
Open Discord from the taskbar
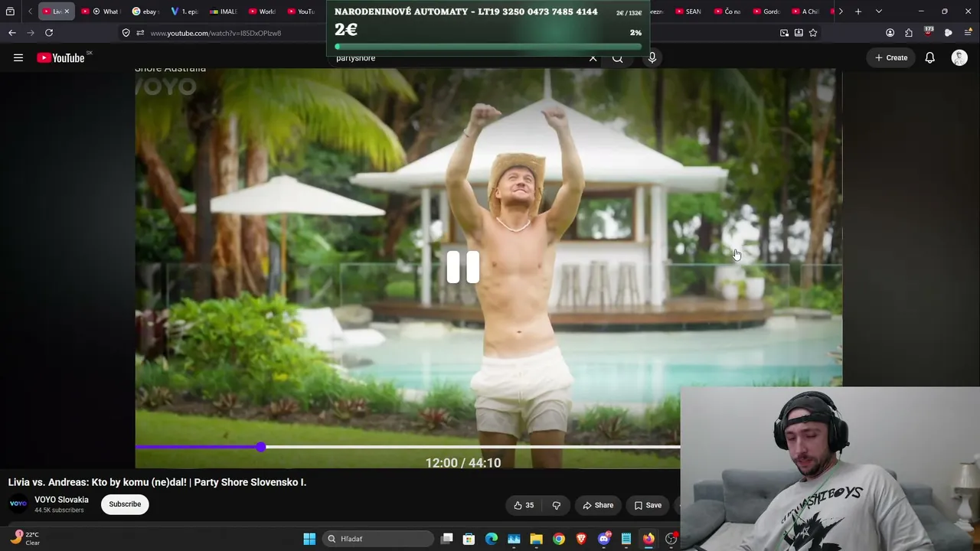604,539
